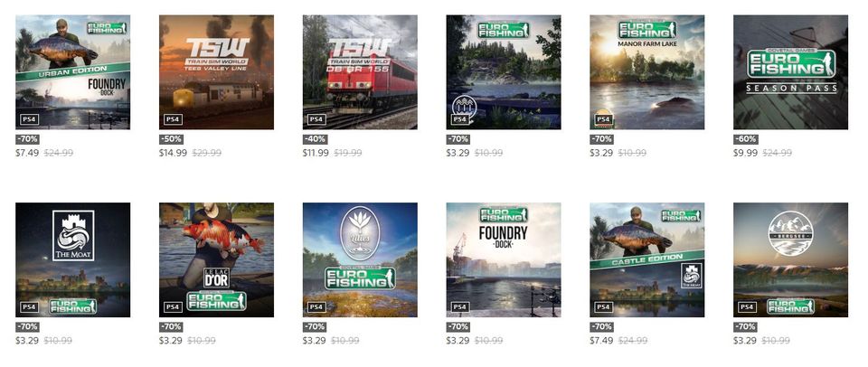Click the -60% discount label
The width and height of the screenshot is (868, 367).
746,139
